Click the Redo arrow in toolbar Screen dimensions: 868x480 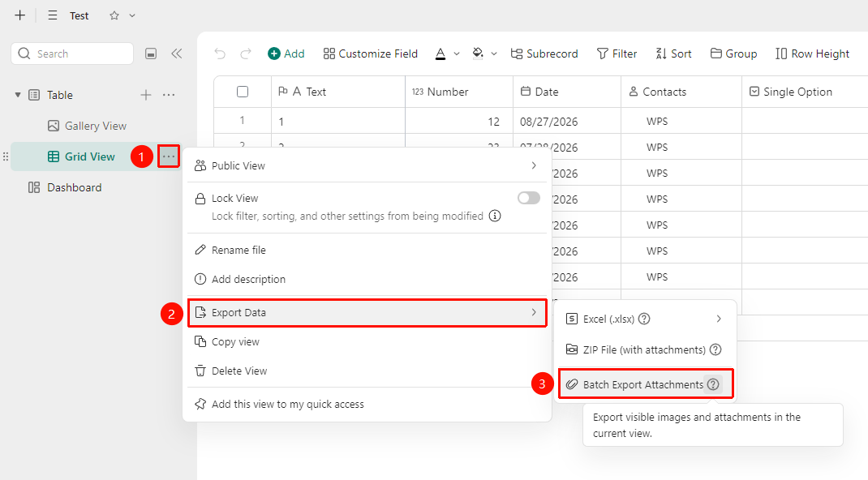(x=246, y=54)
